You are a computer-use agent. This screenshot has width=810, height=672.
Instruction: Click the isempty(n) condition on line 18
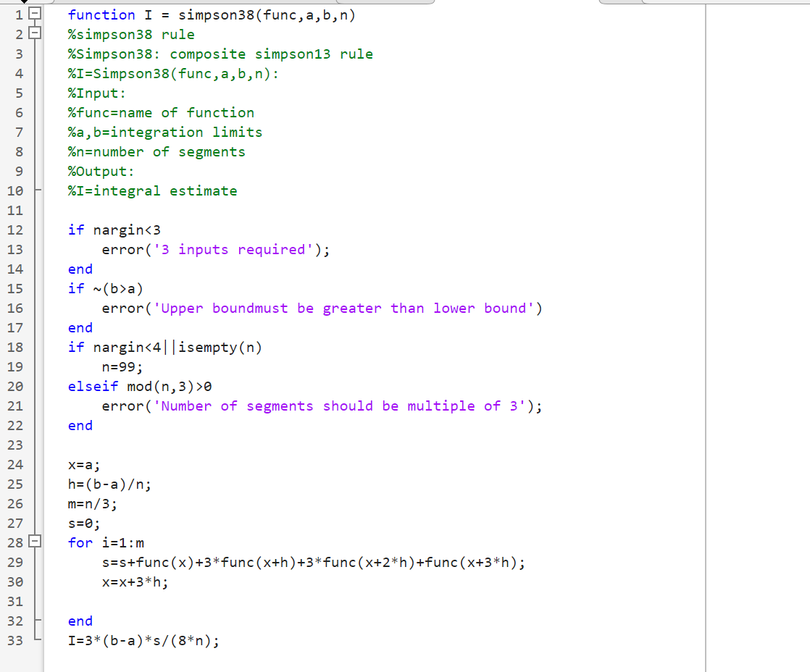tap(221, 347)
